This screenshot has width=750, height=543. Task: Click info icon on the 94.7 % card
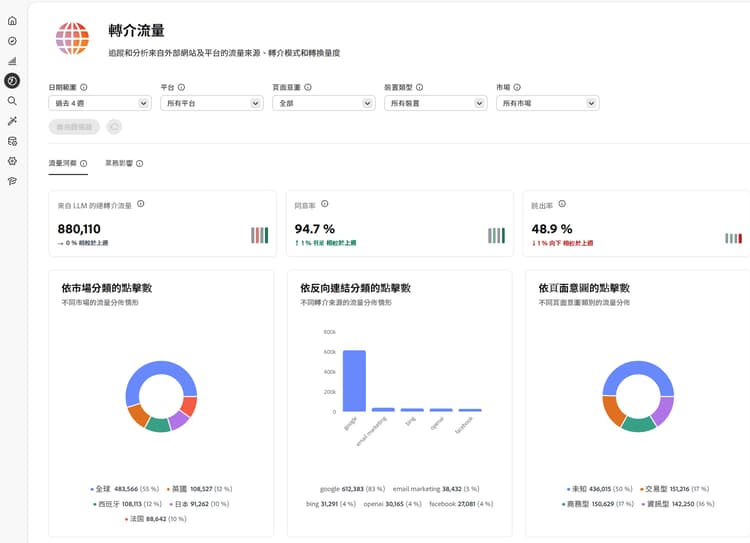pyautogui.click(x=325, y=204)
